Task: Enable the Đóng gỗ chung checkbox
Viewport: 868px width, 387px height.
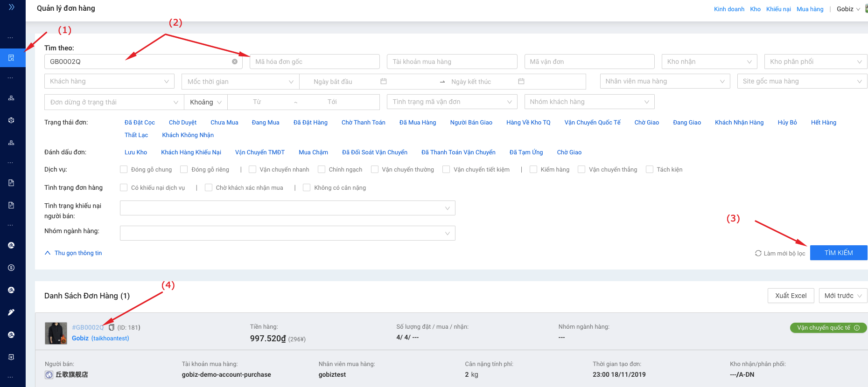Action: pos(124,169)
